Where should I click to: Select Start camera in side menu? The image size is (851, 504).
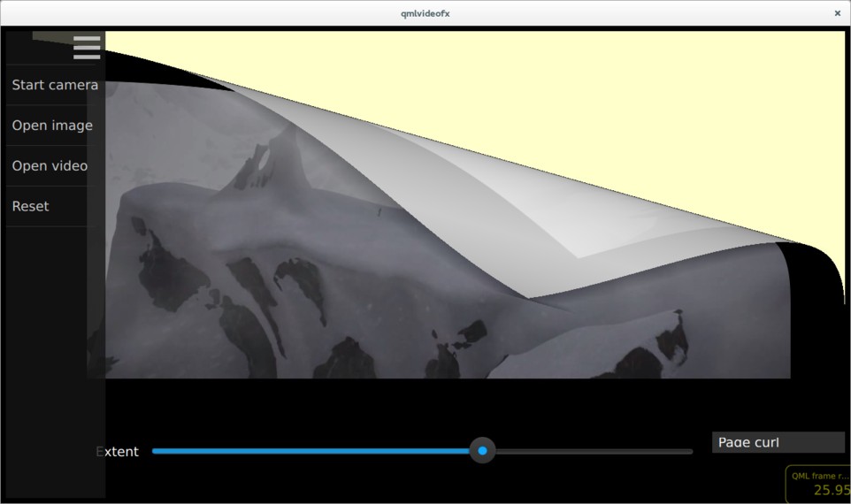click(x=55, y=85)
